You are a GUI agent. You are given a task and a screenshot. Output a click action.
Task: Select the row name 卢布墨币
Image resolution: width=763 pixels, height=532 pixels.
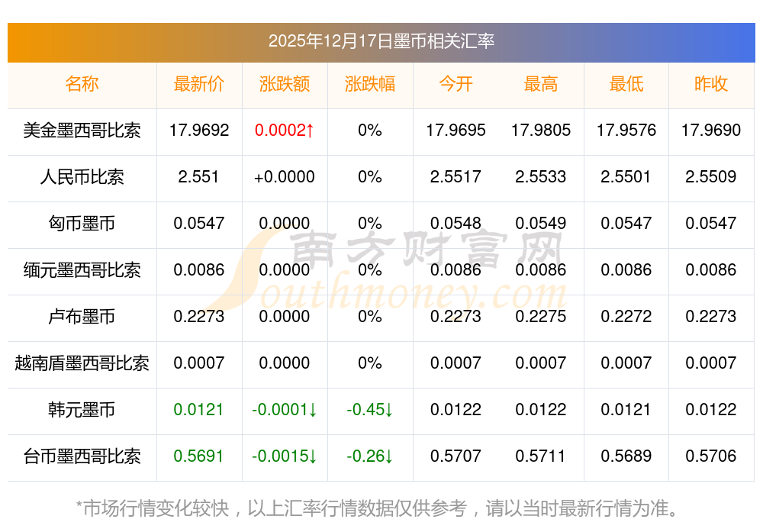(x=82, y=317)
